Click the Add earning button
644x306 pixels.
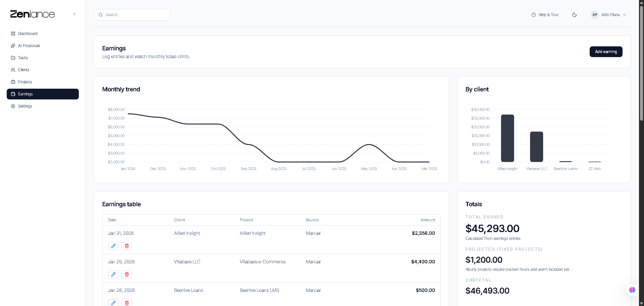click(606, 52)
